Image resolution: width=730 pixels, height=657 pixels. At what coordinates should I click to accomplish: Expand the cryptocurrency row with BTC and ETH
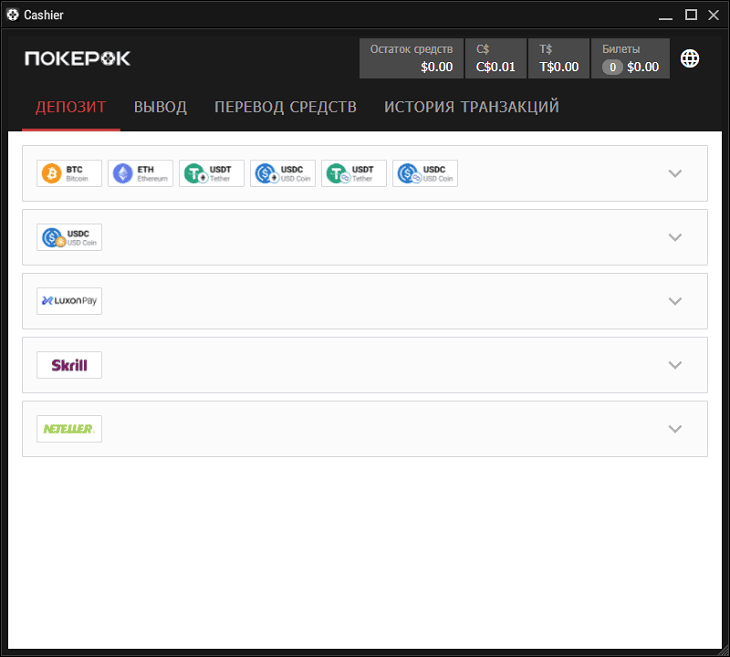pyautogui.click(x=675, y=173)
